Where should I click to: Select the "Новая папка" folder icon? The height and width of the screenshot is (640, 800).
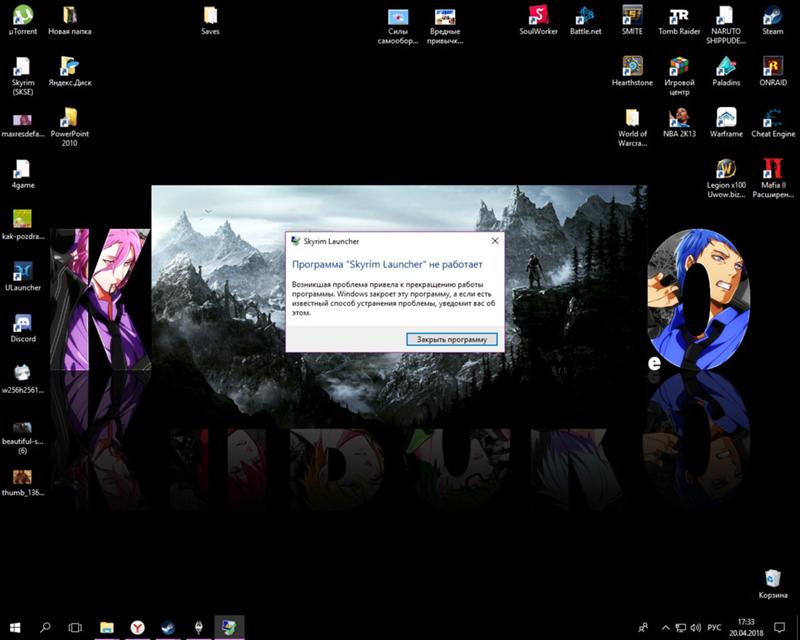[69, 20]
